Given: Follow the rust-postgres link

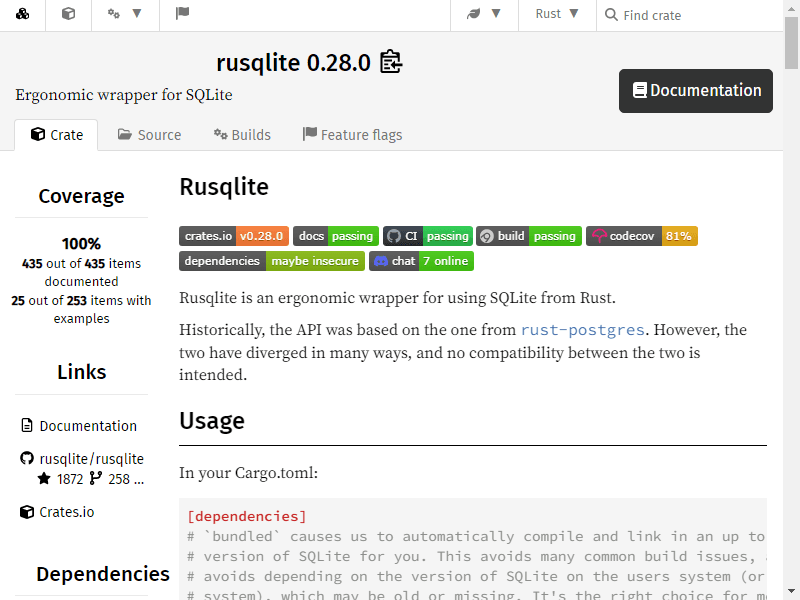Looking at the screenshot, I should (x=583, y=330).
